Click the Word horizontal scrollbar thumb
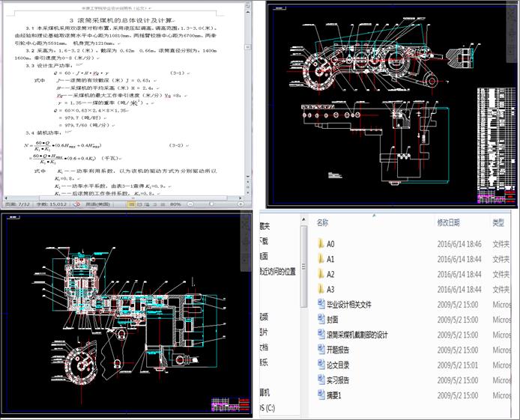Screen dimensions: 520x420 [x=133, y=198]
